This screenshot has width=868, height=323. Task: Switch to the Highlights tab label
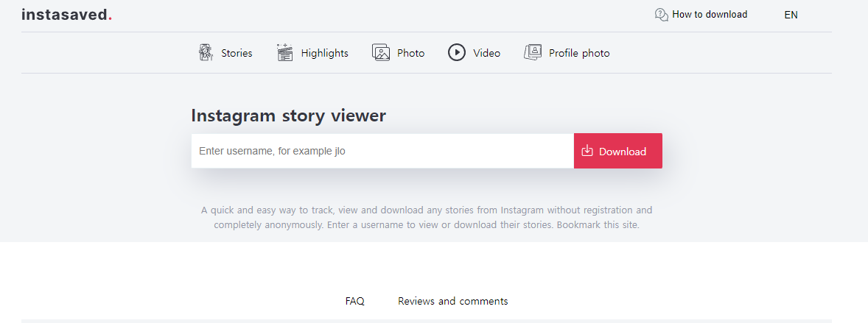coord(324,53)
